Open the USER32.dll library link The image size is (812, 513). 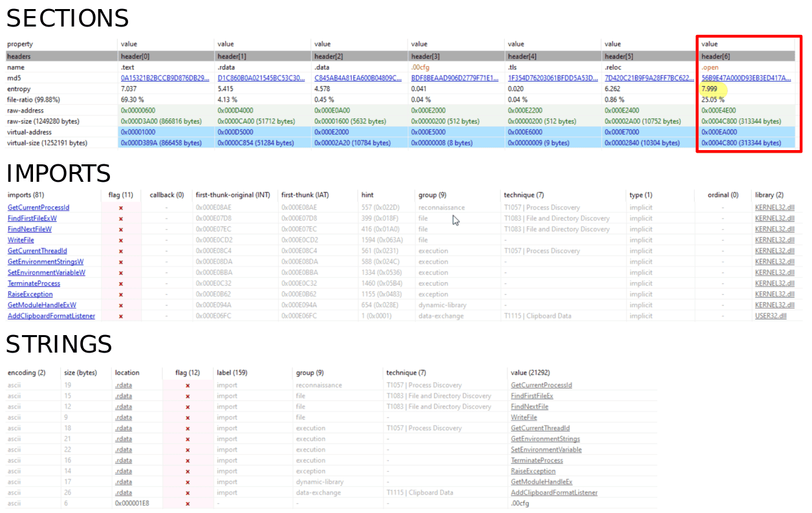click(x=771, y=316)
